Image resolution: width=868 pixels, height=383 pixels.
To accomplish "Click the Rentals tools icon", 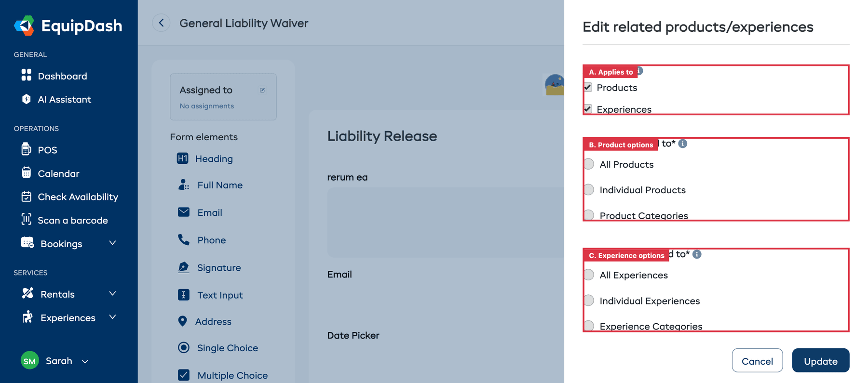I will (x=27, y=293).
